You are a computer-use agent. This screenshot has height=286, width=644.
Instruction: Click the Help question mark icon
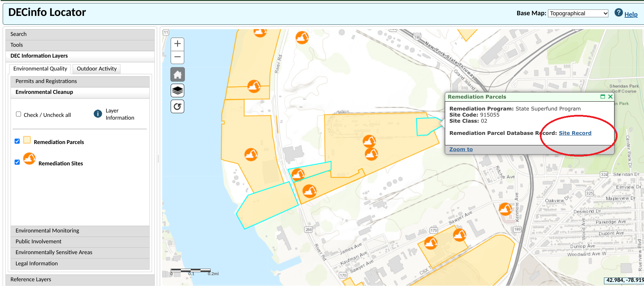619,13
